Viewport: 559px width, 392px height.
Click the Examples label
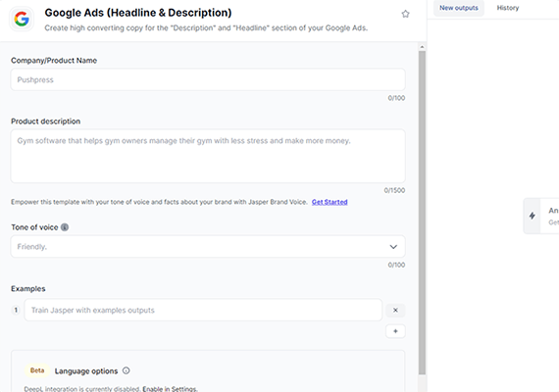28,289
